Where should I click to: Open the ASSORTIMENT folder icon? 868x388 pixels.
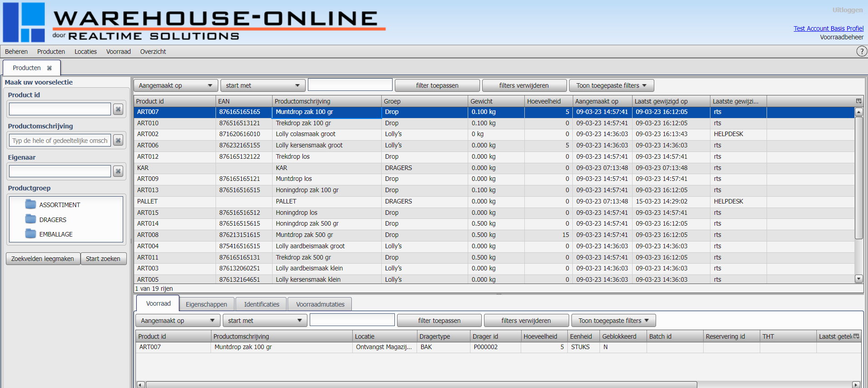pyautogui.click(x=31, y=204)
